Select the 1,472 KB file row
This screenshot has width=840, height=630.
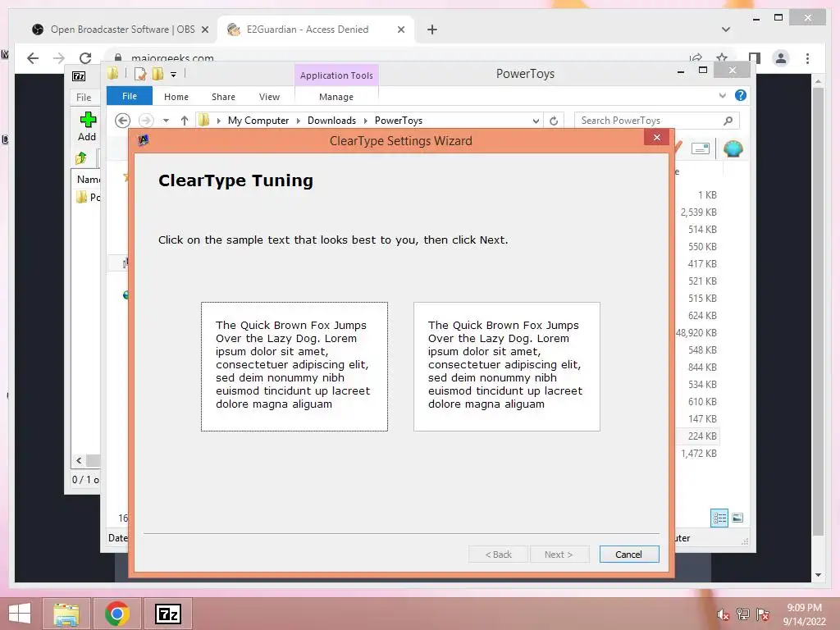point(696,453)
